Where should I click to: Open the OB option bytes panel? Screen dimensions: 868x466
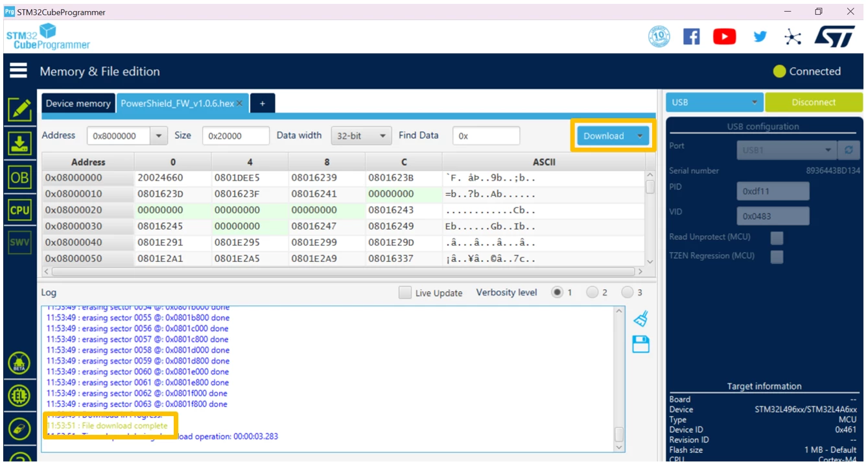coord(19,177)
